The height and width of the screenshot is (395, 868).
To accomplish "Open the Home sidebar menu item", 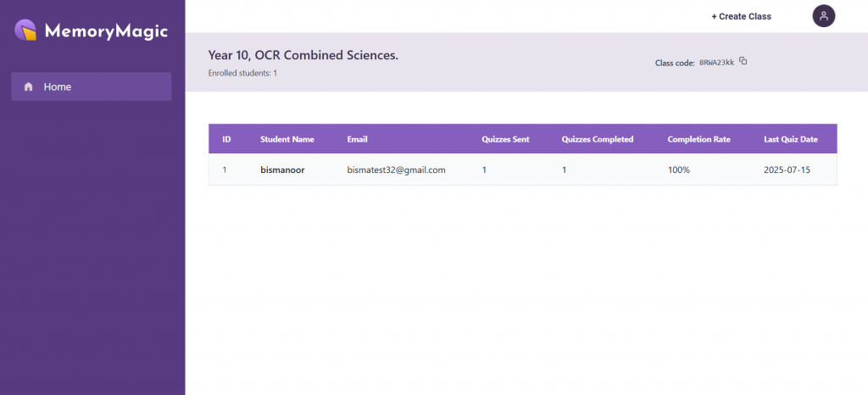I will [x=92, y=86].
